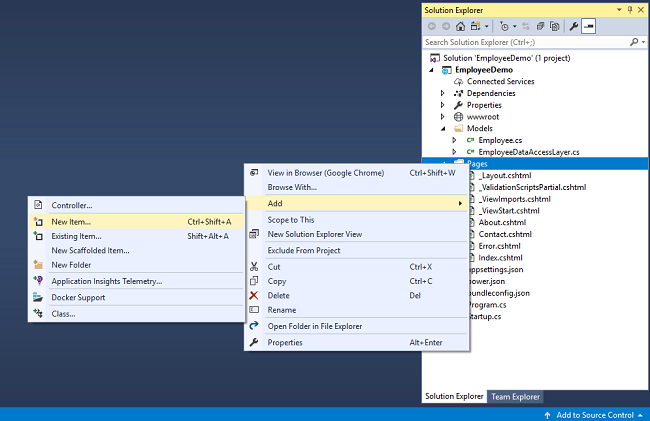Image resolution: width=650 pixels, height=421 pixels.
Task: Choose New Solution Explorer View
Action: pos(357,235)
